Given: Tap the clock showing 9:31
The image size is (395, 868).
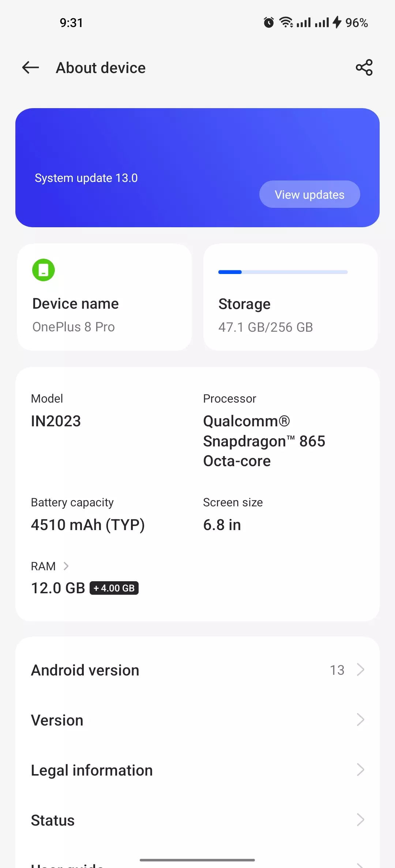Looking at the screenshot, I should pos(72,23).
